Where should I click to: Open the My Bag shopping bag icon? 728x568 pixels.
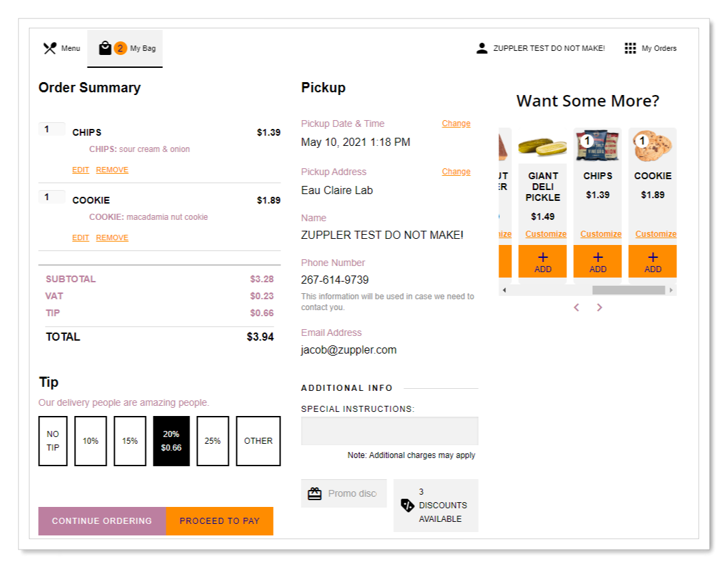tap(105, 48)
